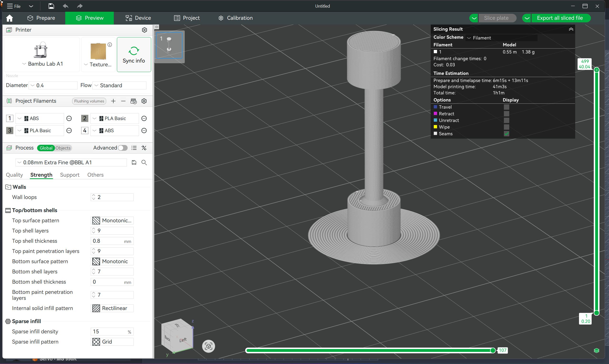Open the filament settings gear icon

[144, 101]
